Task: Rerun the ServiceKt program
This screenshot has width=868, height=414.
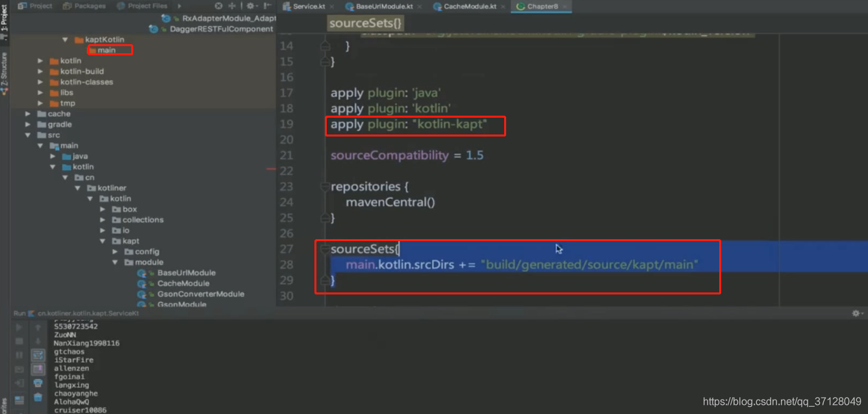Action: (x=19, y=327)
